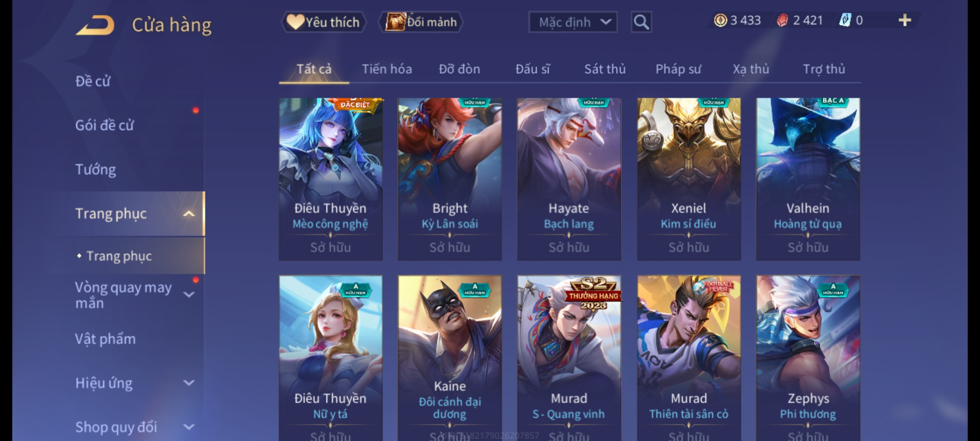Image resolution: width=980 pixels, height=441 pixels.
Task: Select Kaine Đôi cánh đại dương card
Action: click(x=450, y=358)
